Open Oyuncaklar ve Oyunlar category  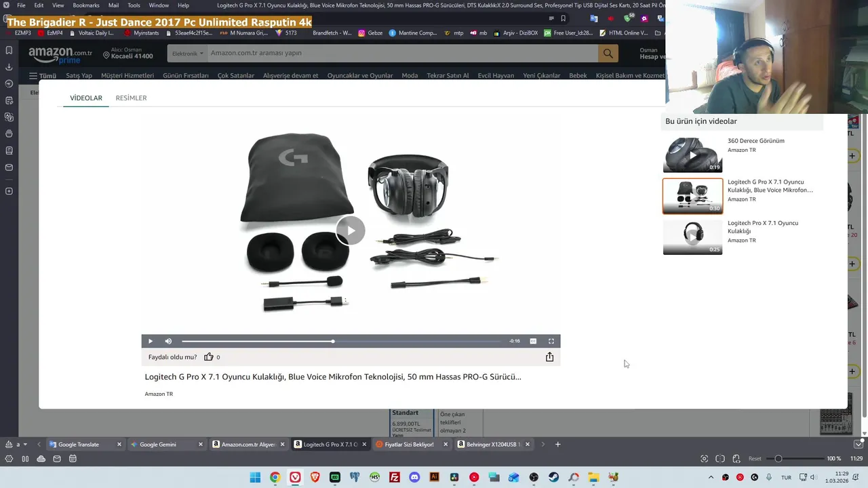pos(360,76)
